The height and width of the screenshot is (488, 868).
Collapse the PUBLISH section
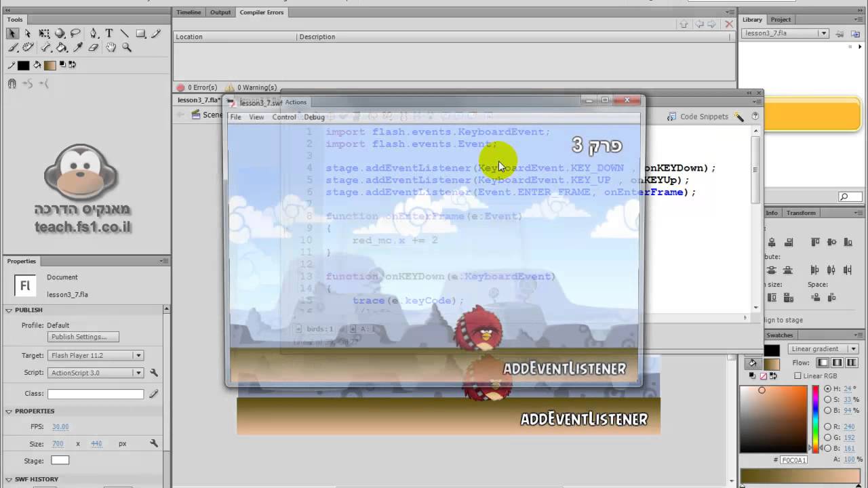[x=9, y=310]
